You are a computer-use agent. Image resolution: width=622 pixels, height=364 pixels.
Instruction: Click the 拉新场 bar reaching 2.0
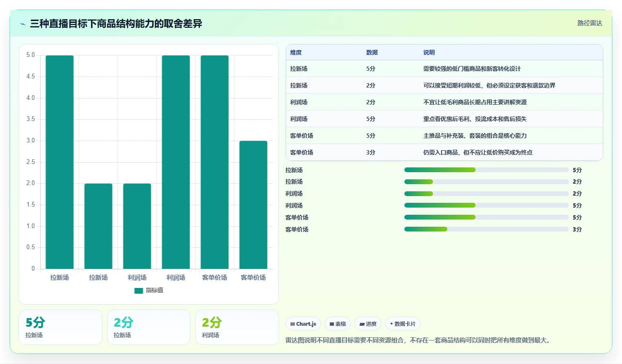99,226
